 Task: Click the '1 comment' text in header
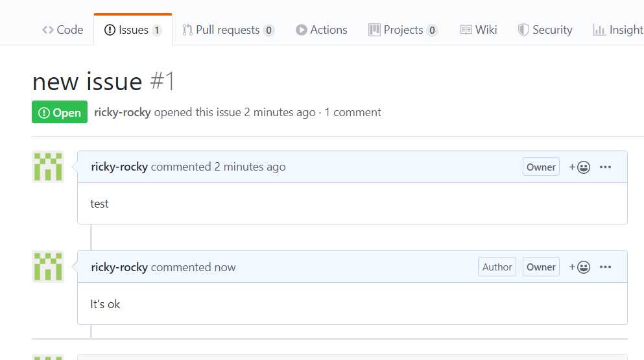coord(353,112)
